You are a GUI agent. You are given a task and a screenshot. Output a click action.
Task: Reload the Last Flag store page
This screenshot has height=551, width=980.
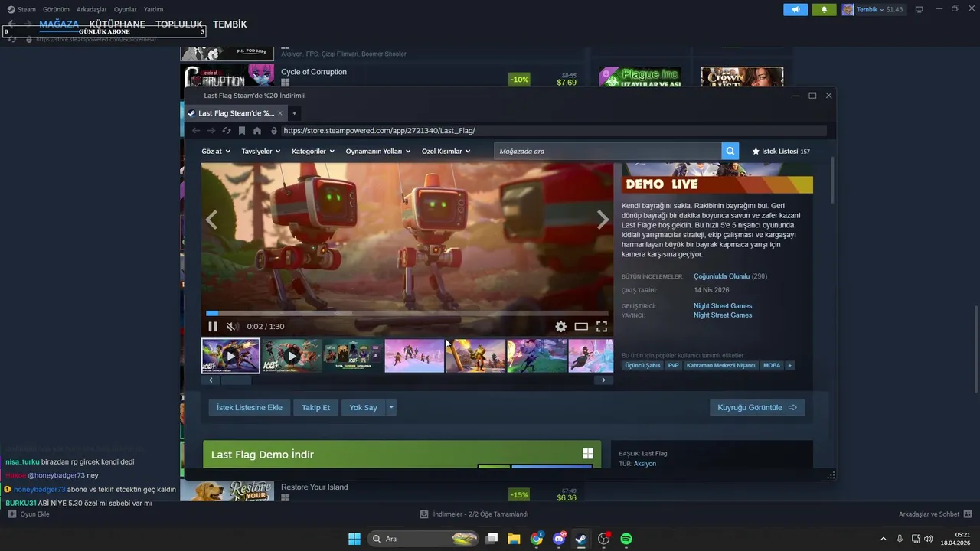tap(227, 131)
